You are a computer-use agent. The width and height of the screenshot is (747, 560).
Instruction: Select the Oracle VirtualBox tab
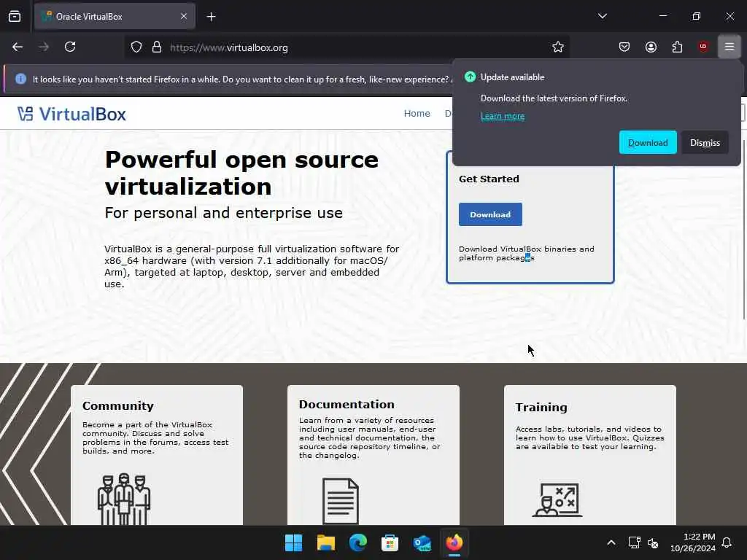[x=115, y=17]
